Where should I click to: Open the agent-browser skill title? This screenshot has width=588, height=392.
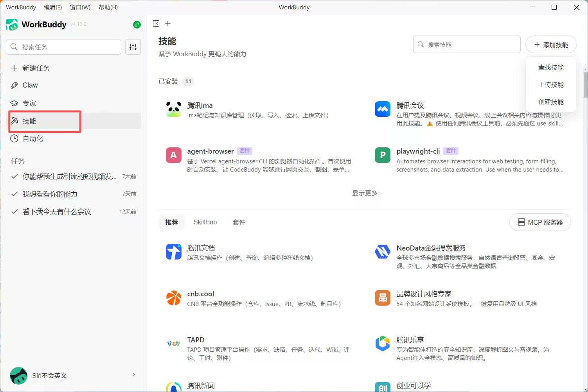[210, 151]
